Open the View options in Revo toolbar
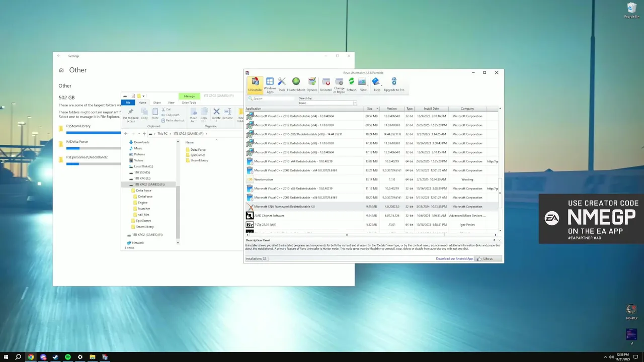644x362 pixels. point(363,84)
